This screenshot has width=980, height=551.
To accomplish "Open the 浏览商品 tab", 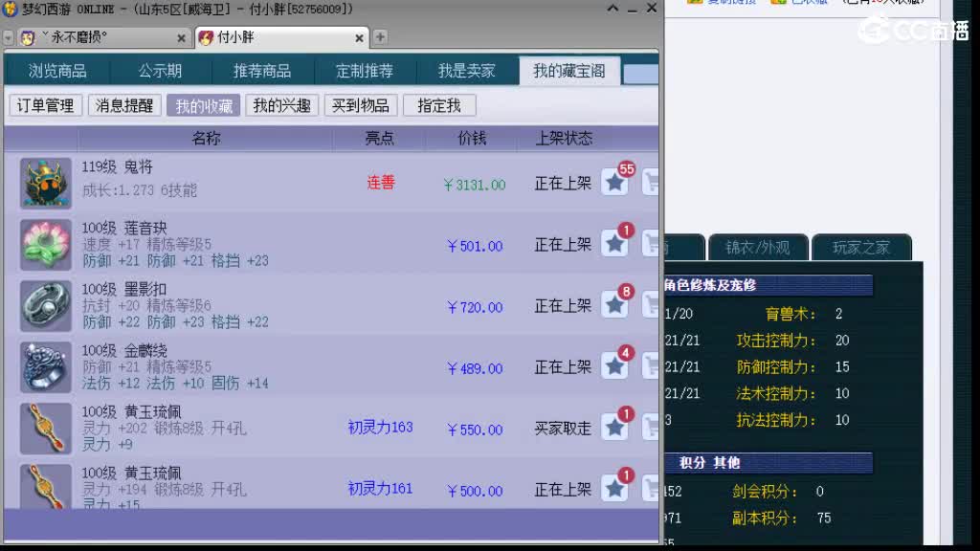I will tap(57, 71).
